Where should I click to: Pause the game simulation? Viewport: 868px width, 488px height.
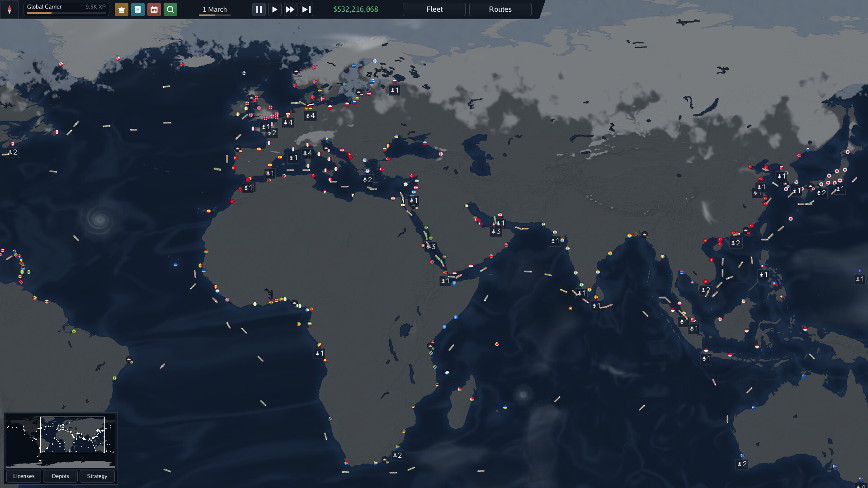(x=259, y=9)
